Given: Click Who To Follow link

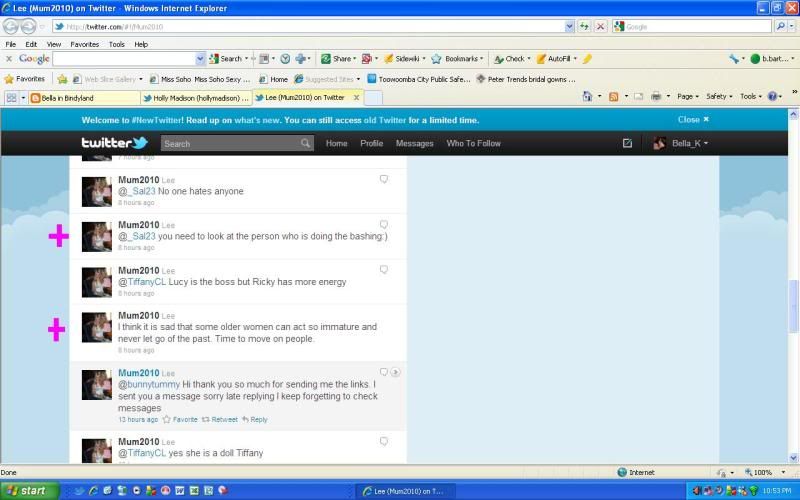Looking at the screenshot, I should 473,143.
